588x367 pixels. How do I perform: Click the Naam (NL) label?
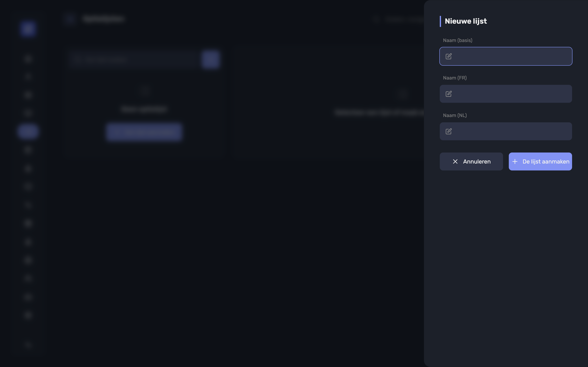pyautogui.click(x=455, y=115)
